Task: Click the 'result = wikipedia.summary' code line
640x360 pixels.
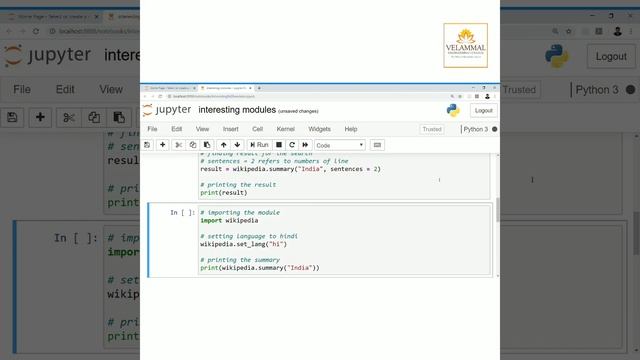Action: (290, 169)
